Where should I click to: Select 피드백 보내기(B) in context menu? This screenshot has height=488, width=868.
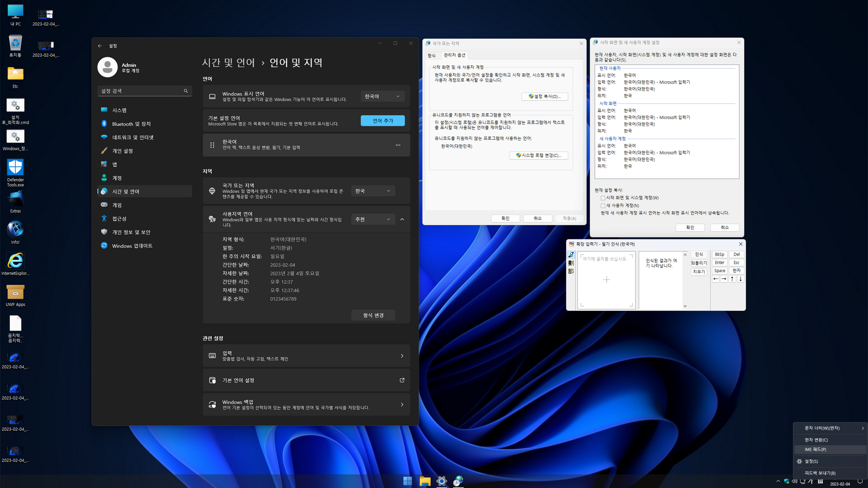point(830,473)
